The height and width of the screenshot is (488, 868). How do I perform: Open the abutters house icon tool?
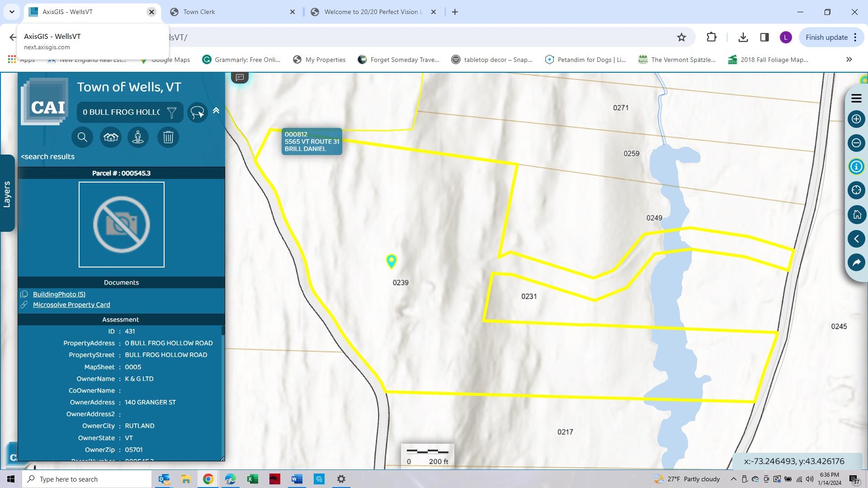111,137
